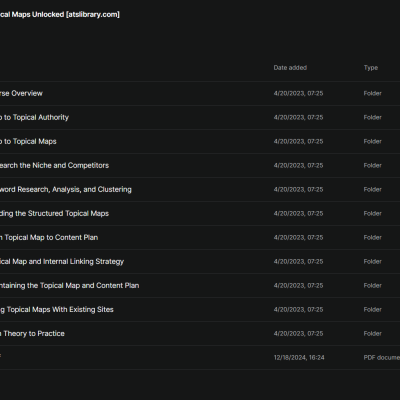
Task: Click the date in the Clustering row
Action: coord(298,189)
